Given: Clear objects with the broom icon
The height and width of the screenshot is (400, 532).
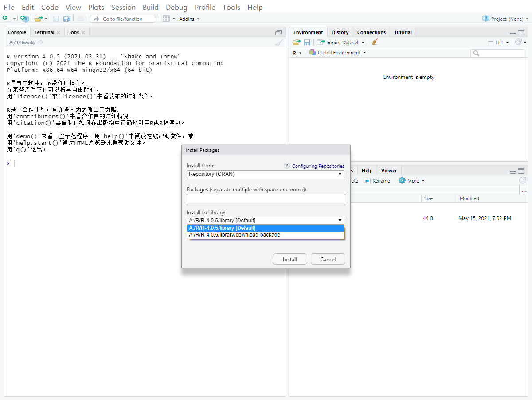Looking at the screenshot, I should pyautogui.click(x=375, y=42).
